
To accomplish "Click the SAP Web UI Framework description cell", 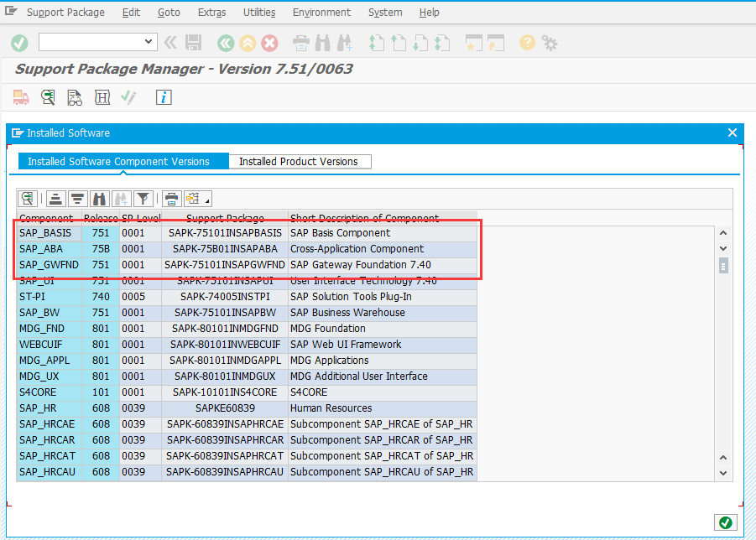I will coord(383,345).
